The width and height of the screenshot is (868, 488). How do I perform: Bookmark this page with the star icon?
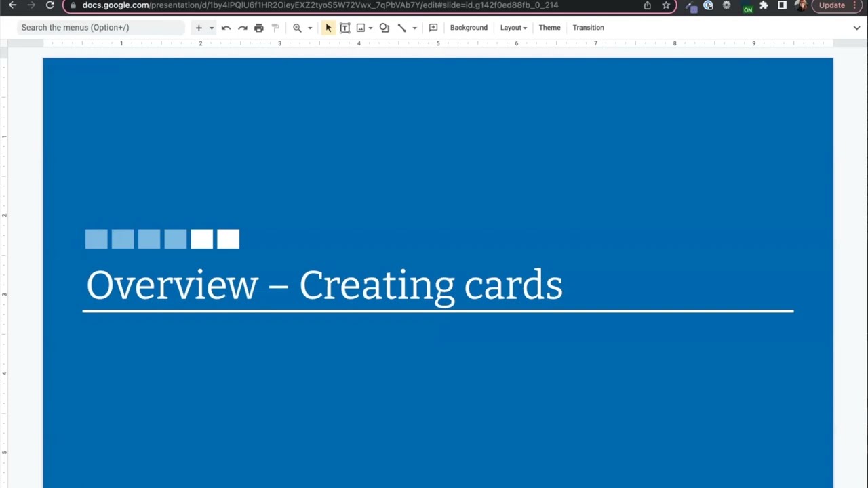click(666, 5)
